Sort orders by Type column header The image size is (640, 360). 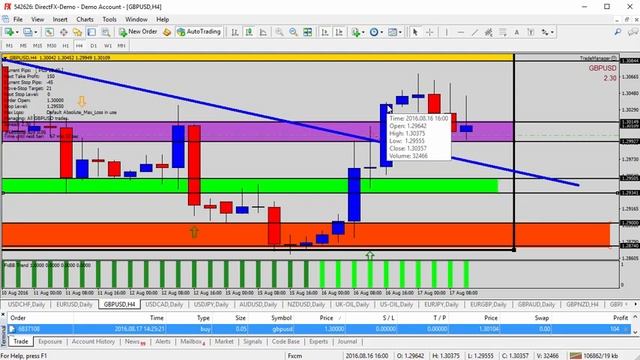[203, 318]
